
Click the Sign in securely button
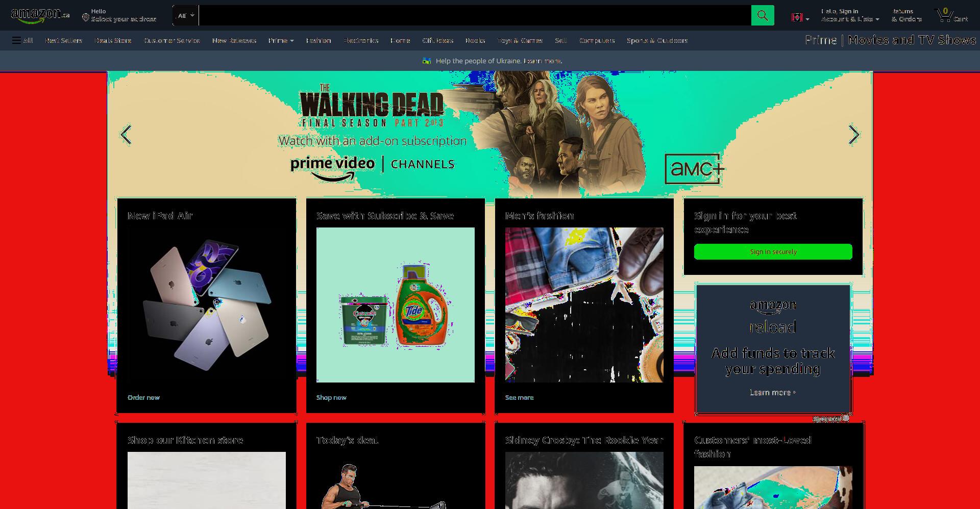pos(773,251)
